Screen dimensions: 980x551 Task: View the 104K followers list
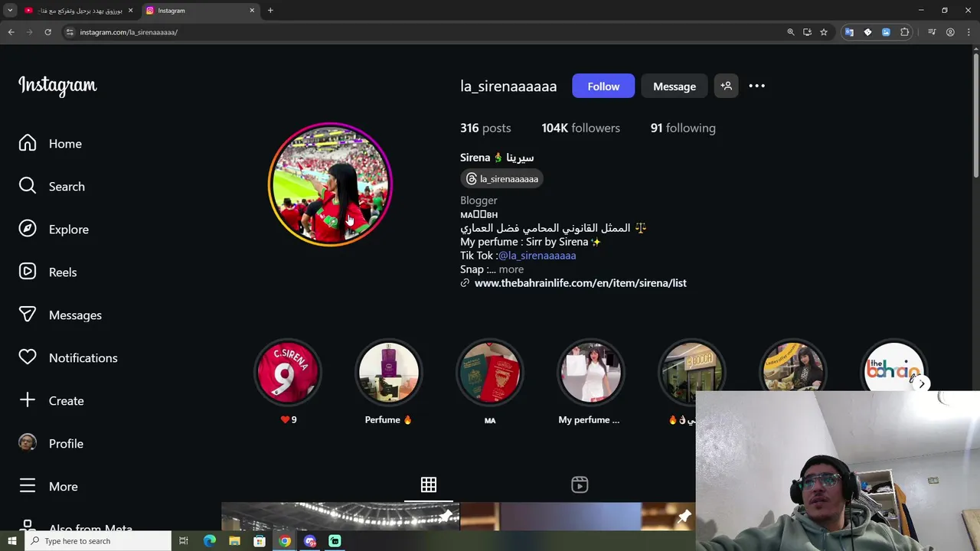click(580, 128)
